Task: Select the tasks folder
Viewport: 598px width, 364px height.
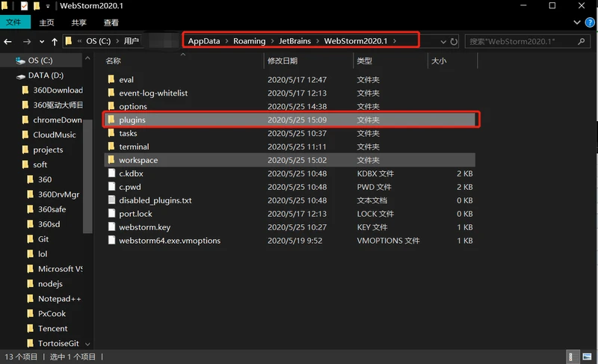Action: [128, 133]
